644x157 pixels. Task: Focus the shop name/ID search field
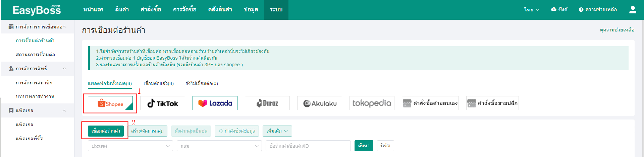[308, 146]
